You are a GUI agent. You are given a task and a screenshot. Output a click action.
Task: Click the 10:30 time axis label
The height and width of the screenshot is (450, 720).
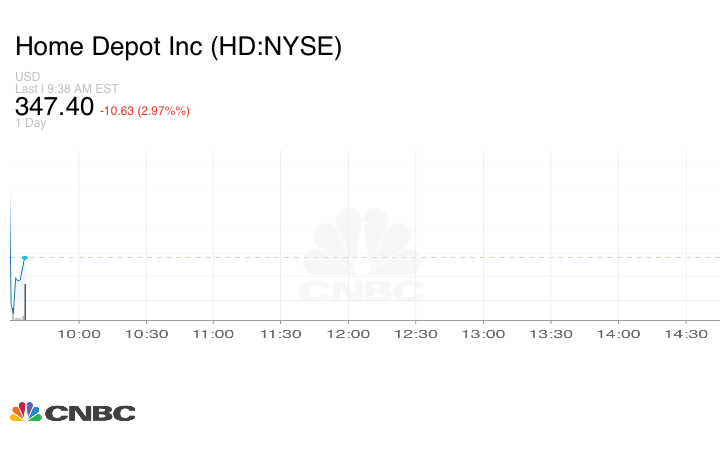(x=147, y=334)
